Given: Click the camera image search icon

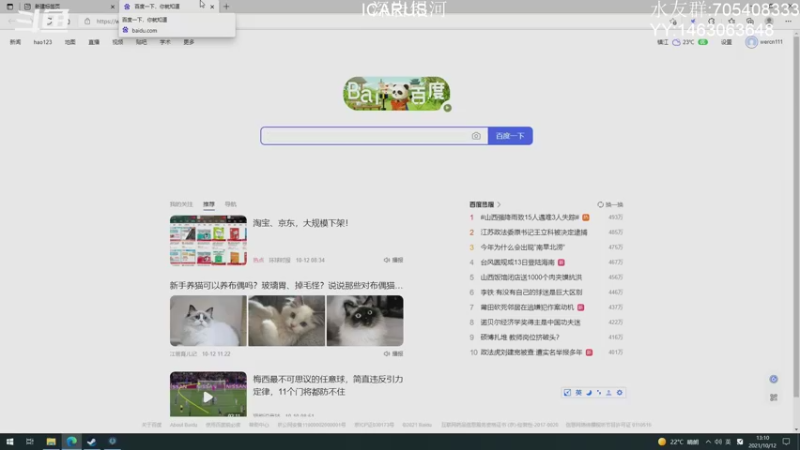Looking at the screenshot, I should click(476, 136).
